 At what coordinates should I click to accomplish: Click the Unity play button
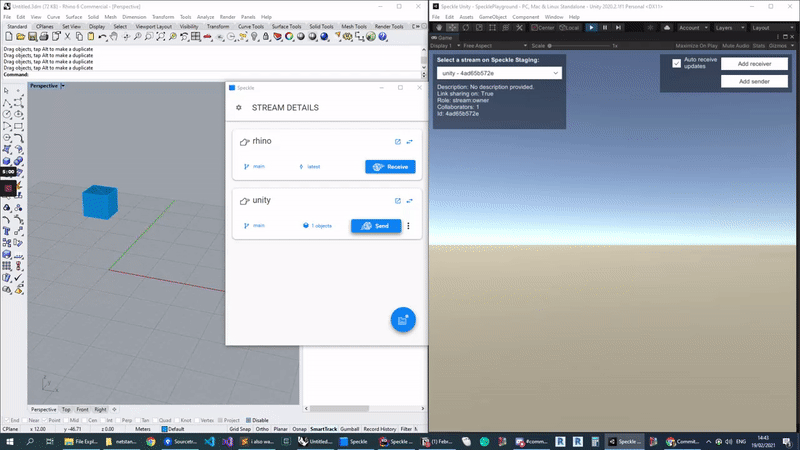[x=591, y=27]
